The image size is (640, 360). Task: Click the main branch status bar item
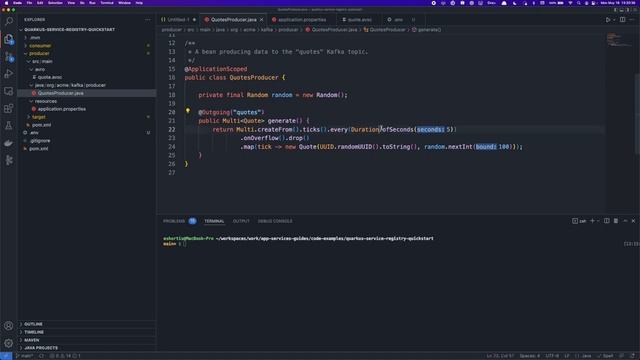(x=24, y=356)
